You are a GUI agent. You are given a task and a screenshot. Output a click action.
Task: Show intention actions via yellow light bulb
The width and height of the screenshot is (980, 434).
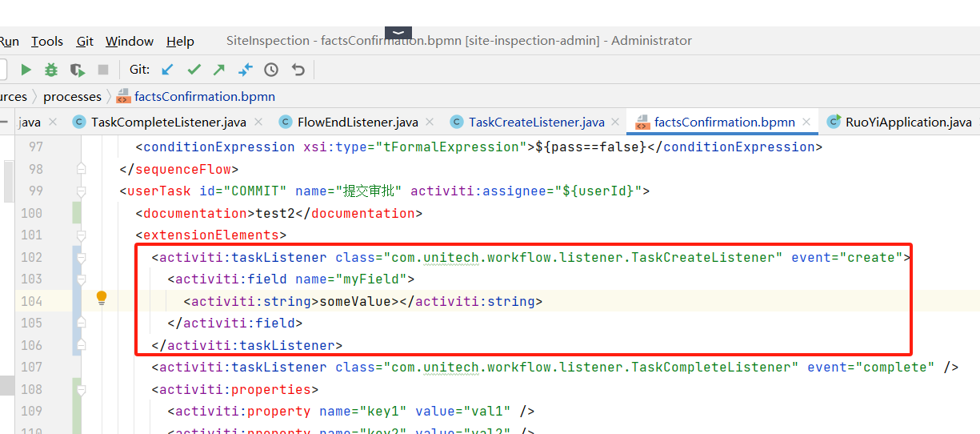[x=102, y=298]
